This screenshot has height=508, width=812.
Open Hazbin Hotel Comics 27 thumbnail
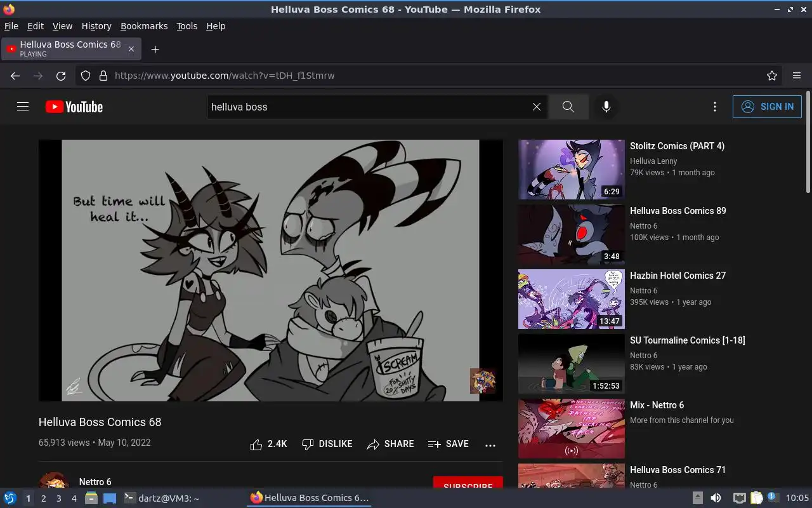572,299
